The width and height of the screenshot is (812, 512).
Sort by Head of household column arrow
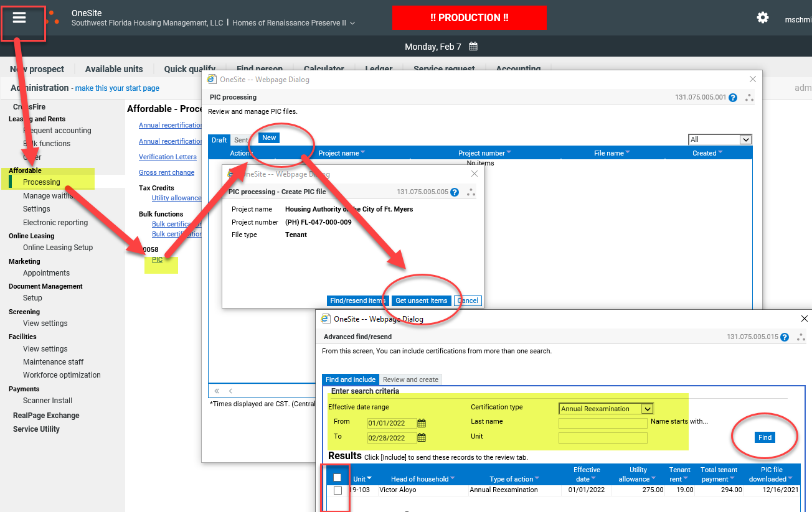pos(453,479)
